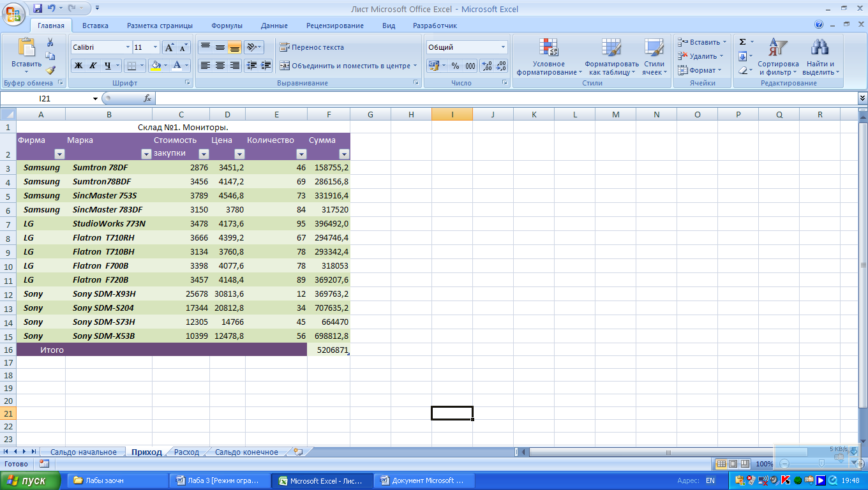Click the fx insert function button
The width and height of the screenshot is (868, 490).
point(147,98)
